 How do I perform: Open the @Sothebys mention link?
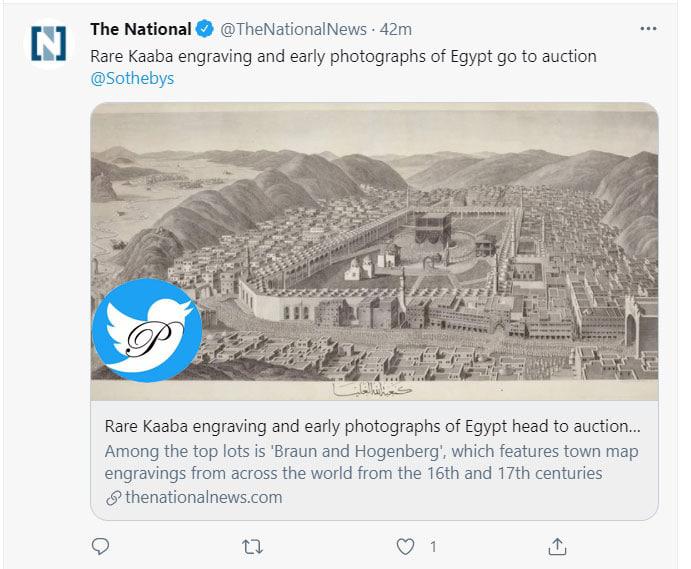pyautogui.click(x=132, y=78)
